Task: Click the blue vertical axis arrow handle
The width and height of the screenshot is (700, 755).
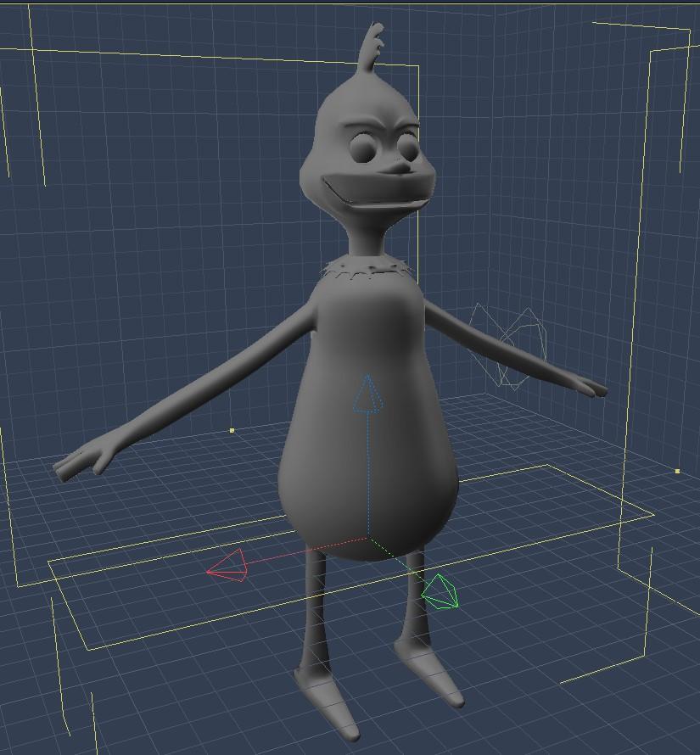Action: click(x=369, y=394)
